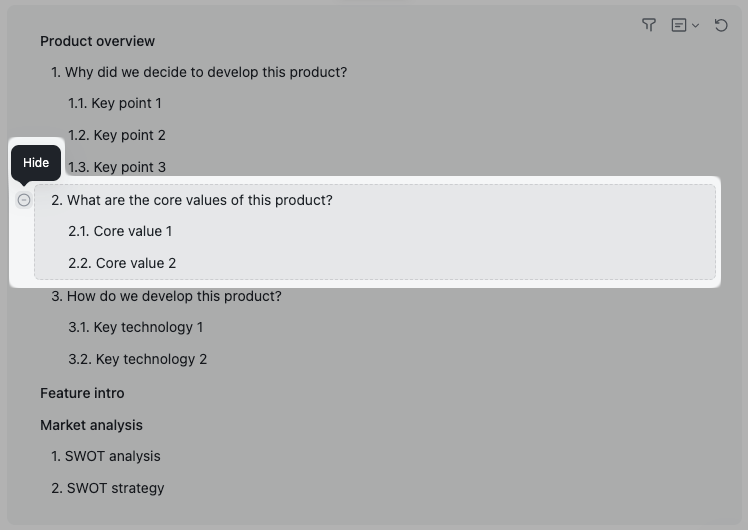
Task: Jump to the Feature intro heading
Action: (82, 393)
